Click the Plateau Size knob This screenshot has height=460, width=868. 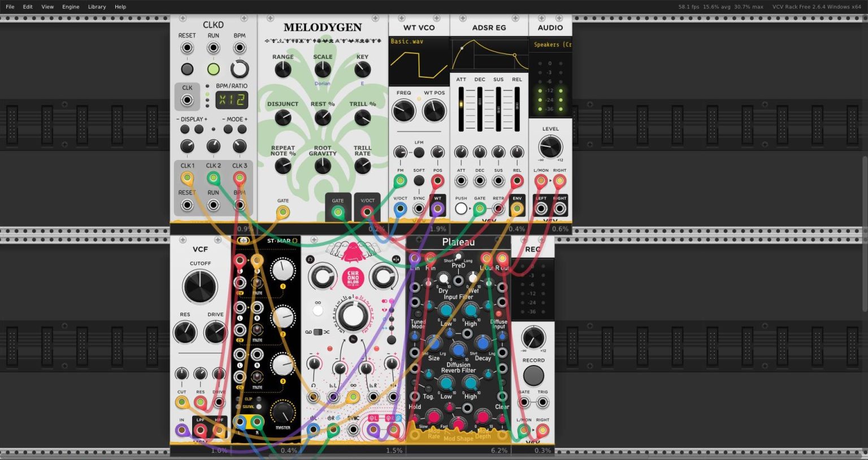click(x=434, y=344)
